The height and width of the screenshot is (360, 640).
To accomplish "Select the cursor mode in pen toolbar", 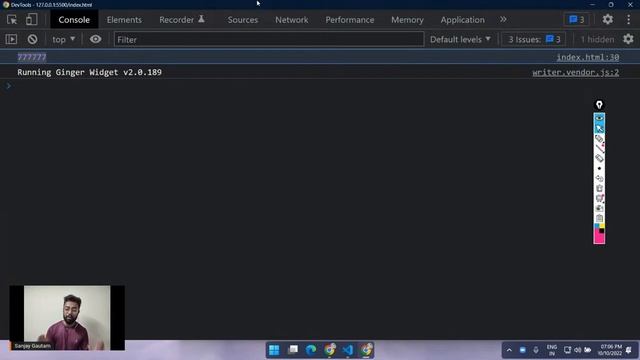I will click(x=599, y=129).
